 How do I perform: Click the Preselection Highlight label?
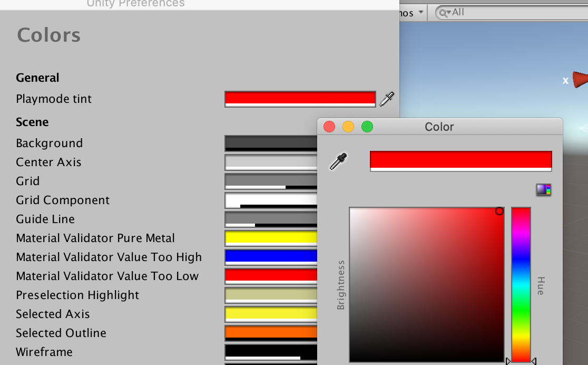click(77, 295)
